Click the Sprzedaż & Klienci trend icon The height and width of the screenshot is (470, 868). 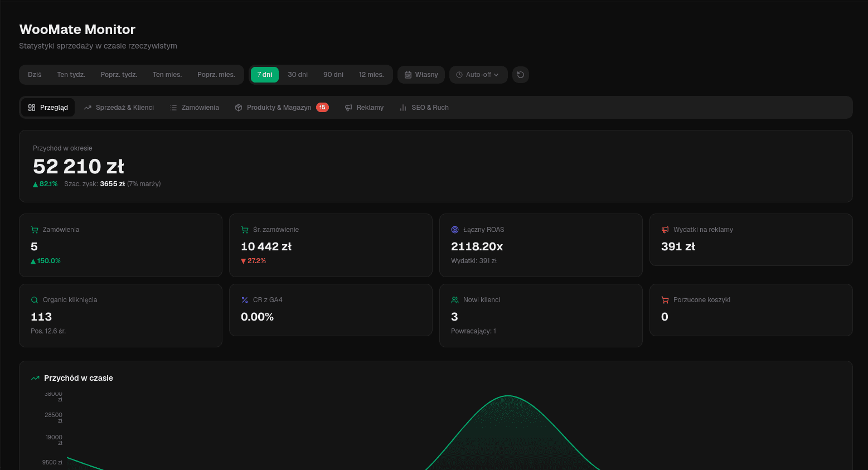click(88, 108)
